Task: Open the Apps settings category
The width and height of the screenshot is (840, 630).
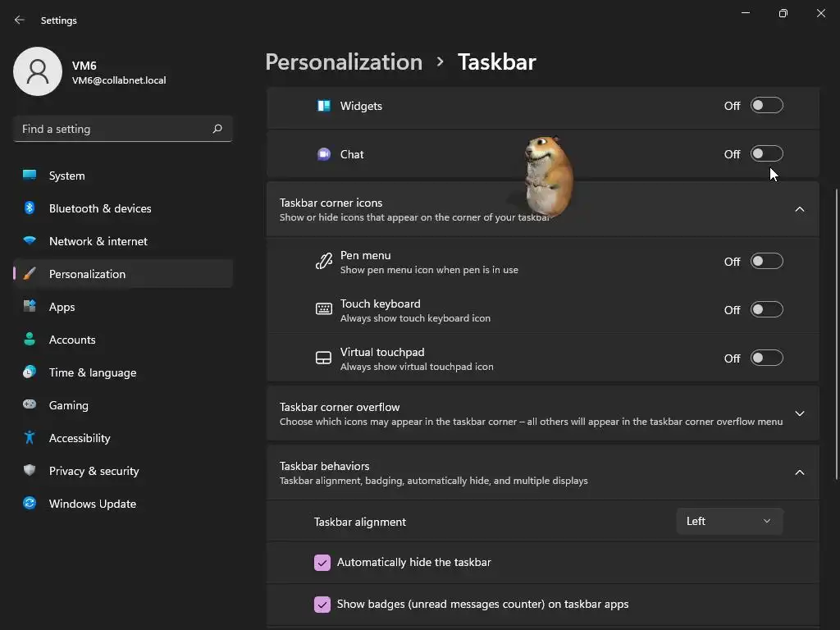Action: [x=62, y=307]
